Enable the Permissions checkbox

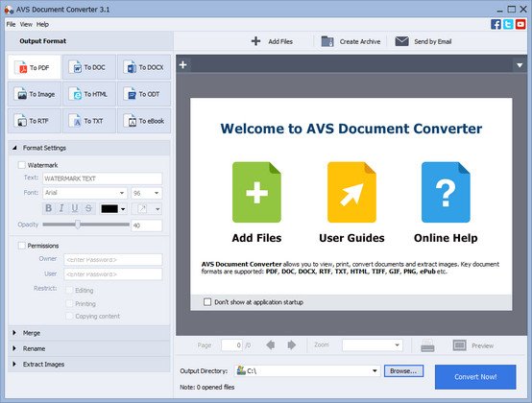pyautogui.click(x=22, y=246)
